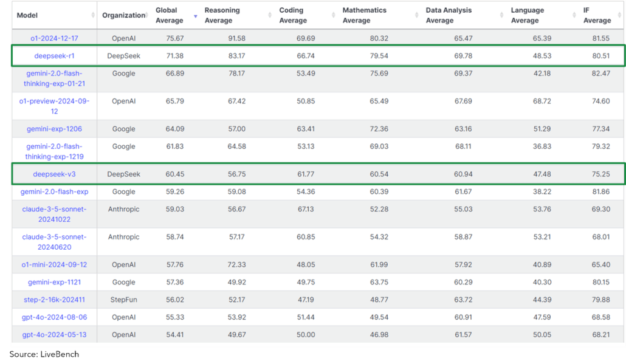Click the Data Analysis Average sort arrows
626x364 pixels.
click(502, 15)
